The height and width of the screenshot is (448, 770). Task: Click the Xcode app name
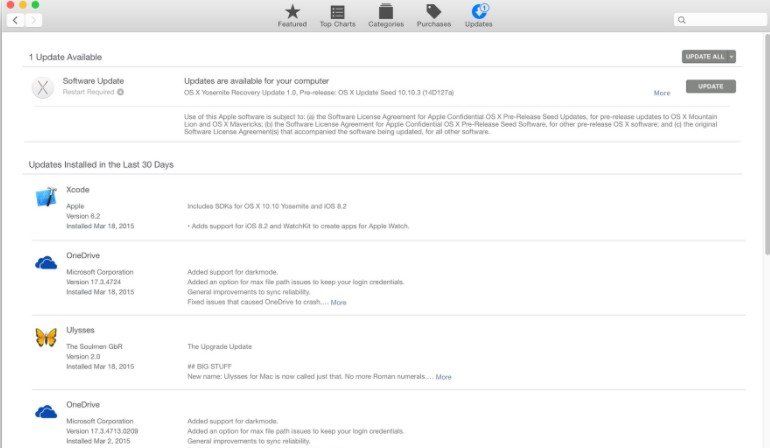point(78,190)
